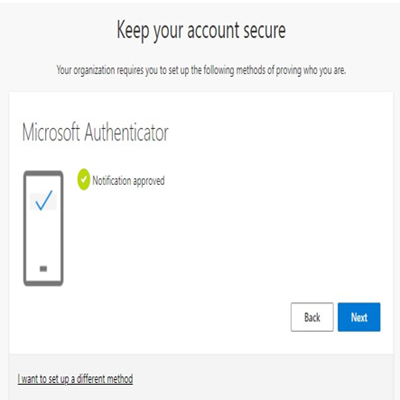The width and height of the screenshot is (400, 400).
Task: Click the blue Next button
Action: (x=359, y=317)
